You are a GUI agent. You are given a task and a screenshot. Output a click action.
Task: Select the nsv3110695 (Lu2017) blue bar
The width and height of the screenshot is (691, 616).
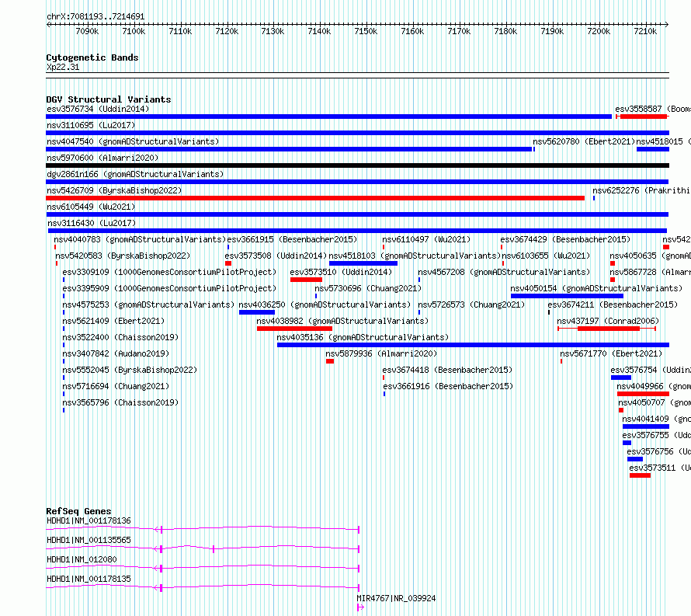click(x=357, y=133)
